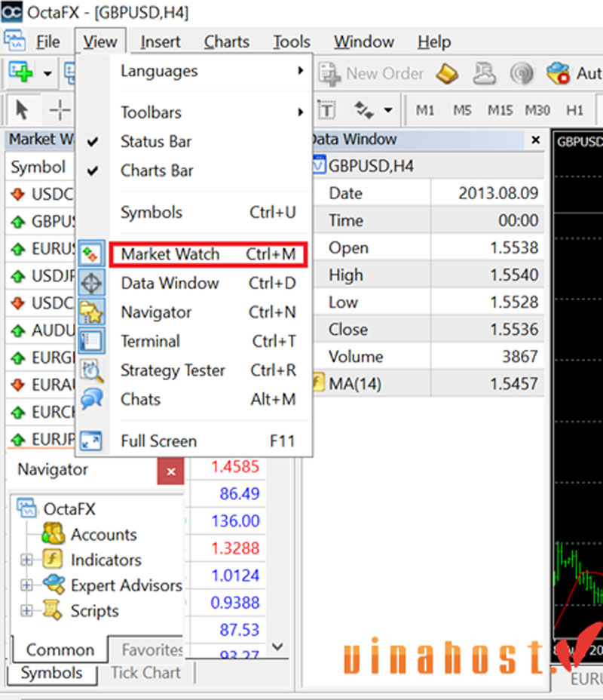The height and width of the screenshot is (700, 603).
Task: Expand the Indicators tree node
Action: tap(26, 560)
